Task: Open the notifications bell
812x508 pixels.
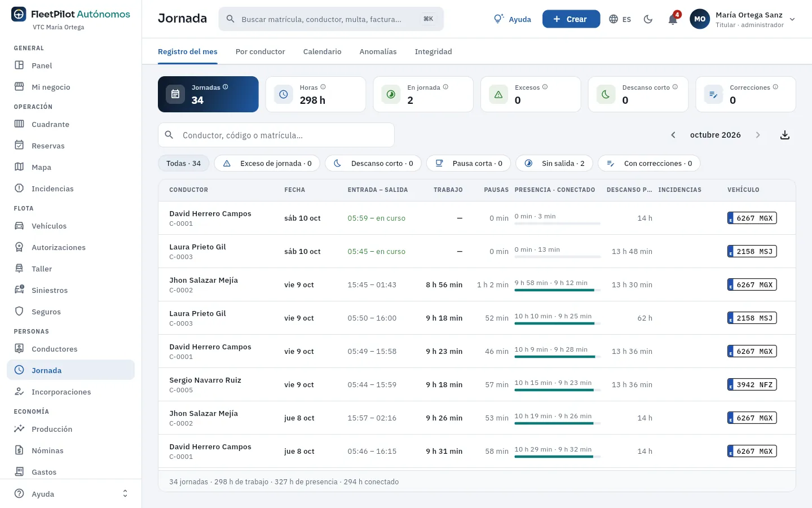Action: pyautogui.click(x=673, y=19)
